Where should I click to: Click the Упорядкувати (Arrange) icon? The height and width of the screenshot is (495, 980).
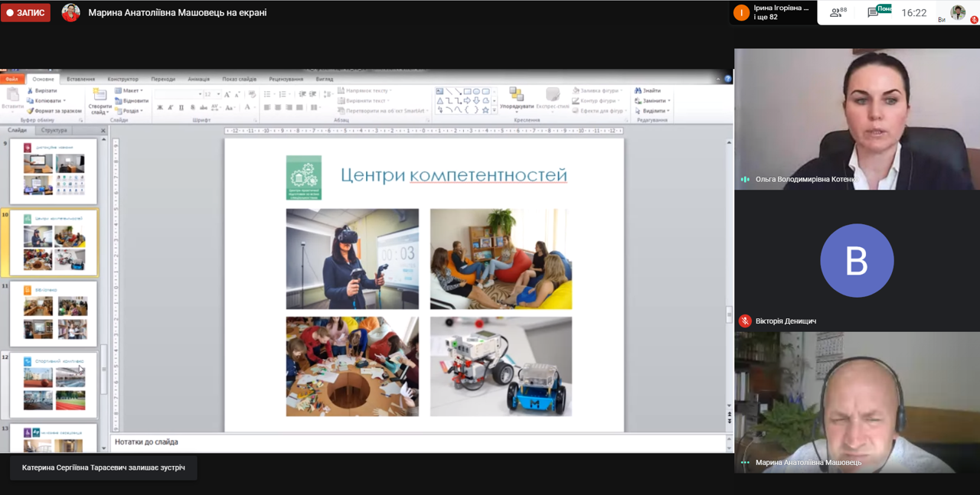pyautogui.click(x=516, y=95)
